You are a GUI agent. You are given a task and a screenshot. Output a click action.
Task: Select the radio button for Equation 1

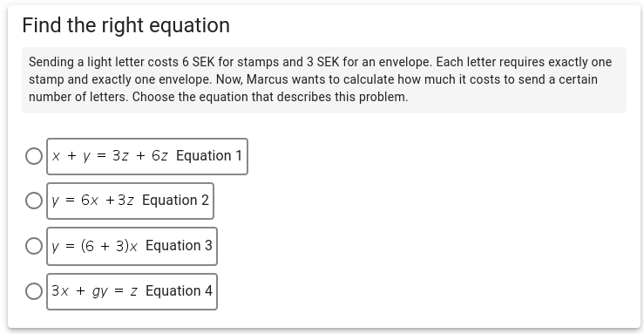pyautogui.click(x=34, y=156)
